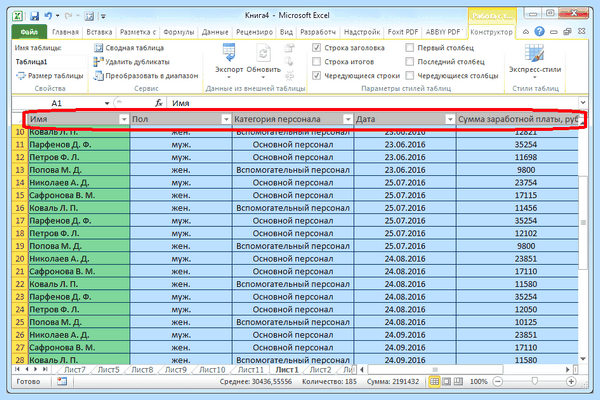Toggle Чередующиеся строки checkbox
Image resolution: width=600 pixels, height=400 pixels.
[x=316, y=76]
